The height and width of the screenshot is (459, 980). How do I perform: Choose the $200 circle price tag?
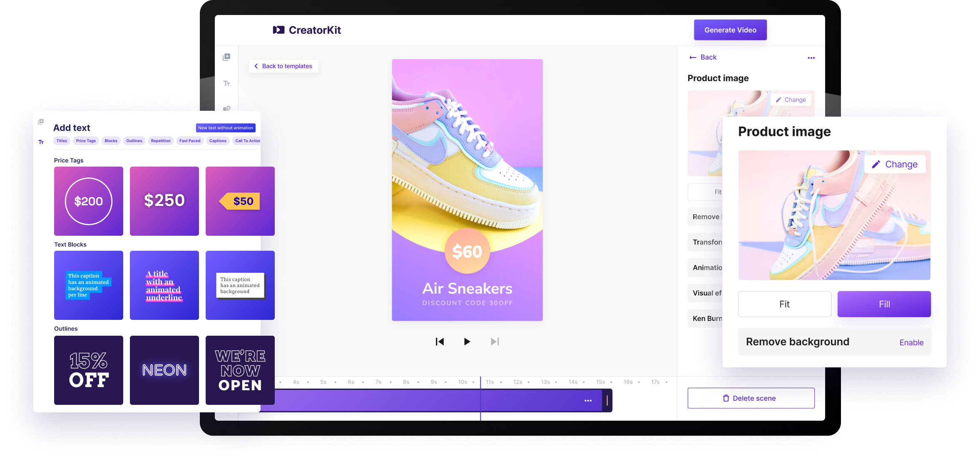[x=89, y=201]
